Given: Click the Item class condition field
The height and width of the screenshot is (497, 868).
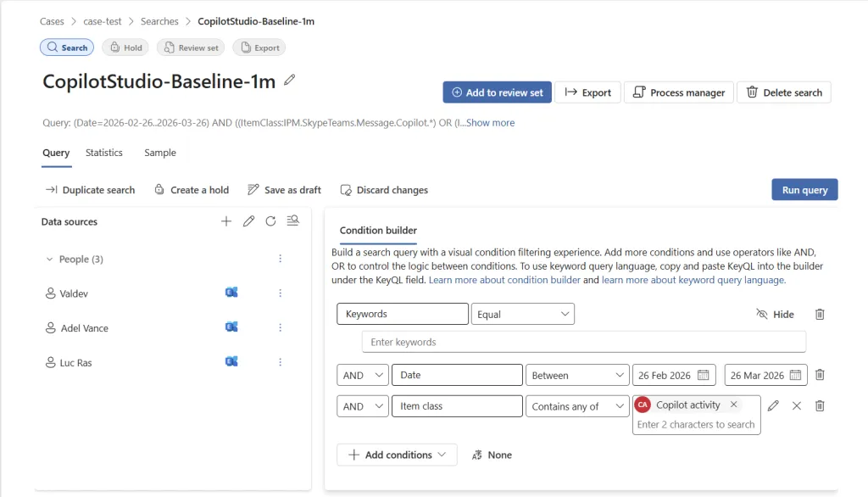Looking at the screenshot, I should 457,406.
